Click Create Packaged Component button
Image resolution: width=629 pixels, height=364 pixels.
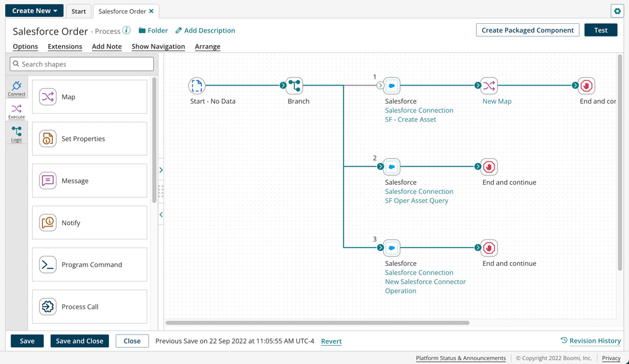click(x=528, y=30)
